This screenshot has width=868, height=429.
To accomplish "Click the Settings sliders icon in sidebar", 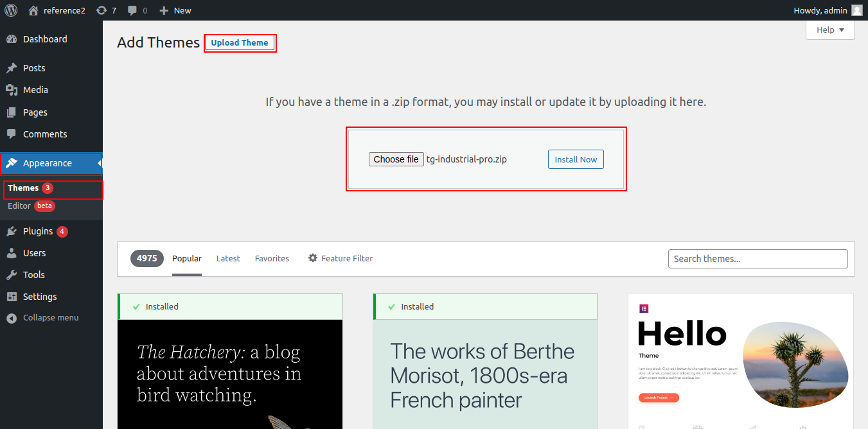I will pyautogui.click(x=12, y=297).
